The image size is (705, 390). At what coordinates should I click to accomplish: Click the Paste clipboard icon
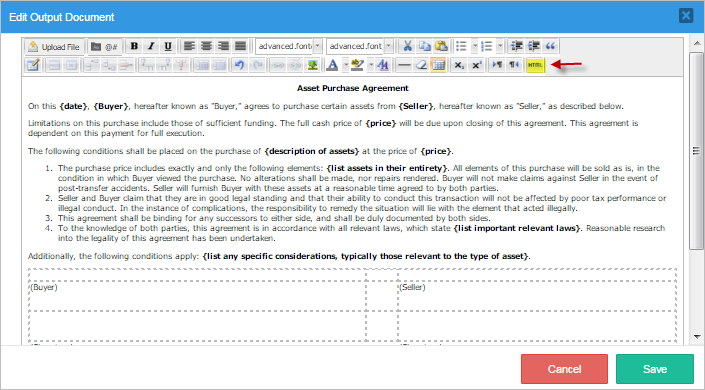(442, 46)
